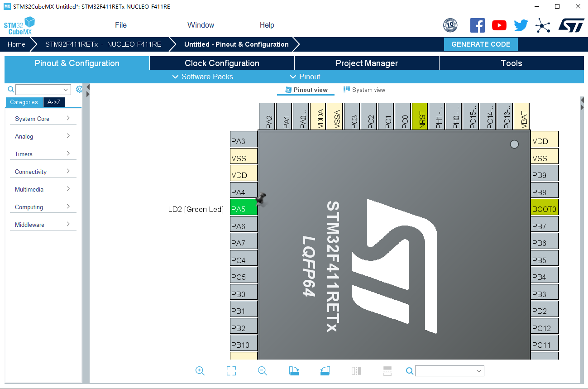Image resolution: width=588 pixels, height=389 pixels.
Task: Switch to System view
Action: (x=364, y=90)
